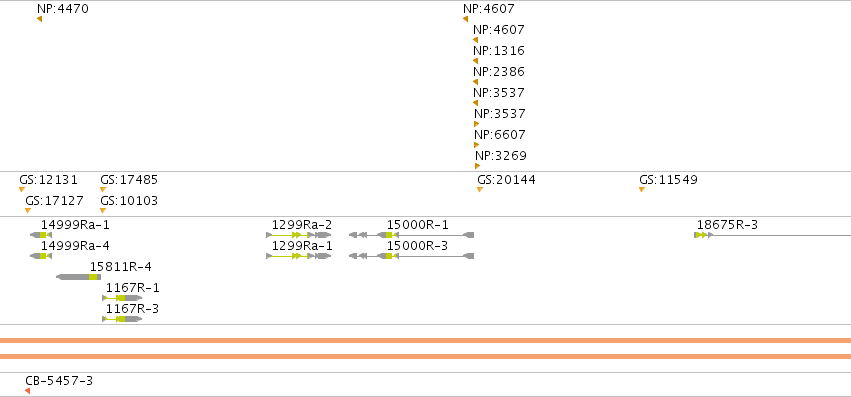
Task: Select the GS:20144 triangle marker
Action: (x=480, y=190)
